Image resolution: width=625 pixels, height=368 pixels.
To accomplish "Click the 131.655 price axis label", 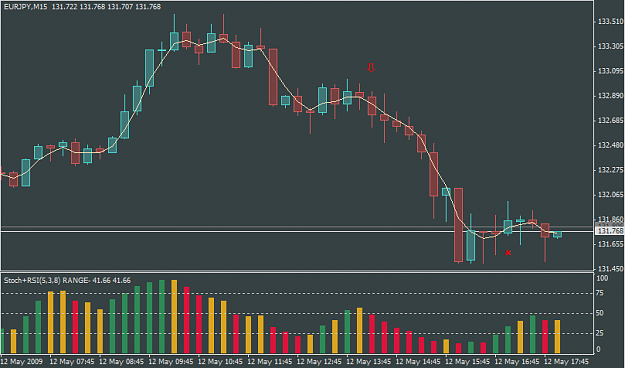I will pyautogui.click(x=610, y=244).
